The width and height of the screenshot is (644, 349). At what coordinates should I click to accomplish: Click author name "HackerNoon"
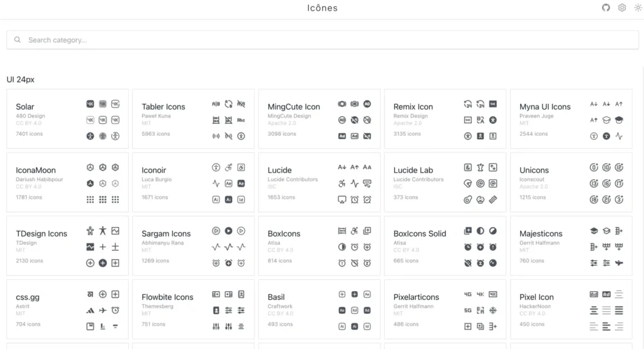535,306
